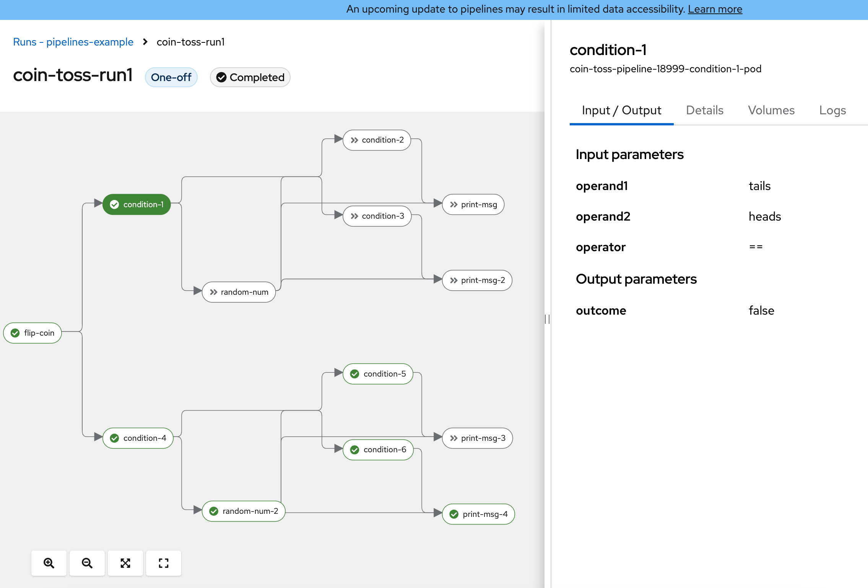
Task: Open the Learn more banner link
Action: pos(715,9)
